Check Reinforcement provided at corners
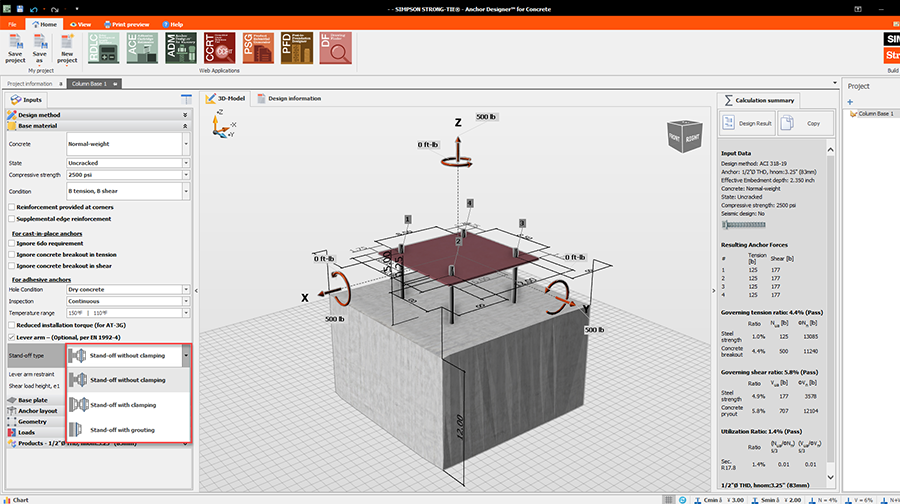Screen dimensions: 900x504 pos(11,207)
